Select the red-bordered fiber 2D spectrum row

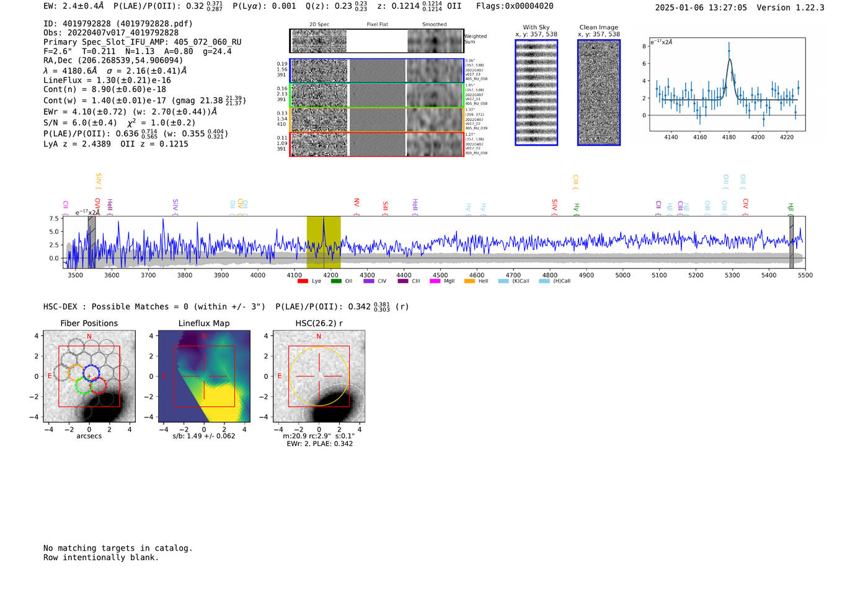pos(319,144)
